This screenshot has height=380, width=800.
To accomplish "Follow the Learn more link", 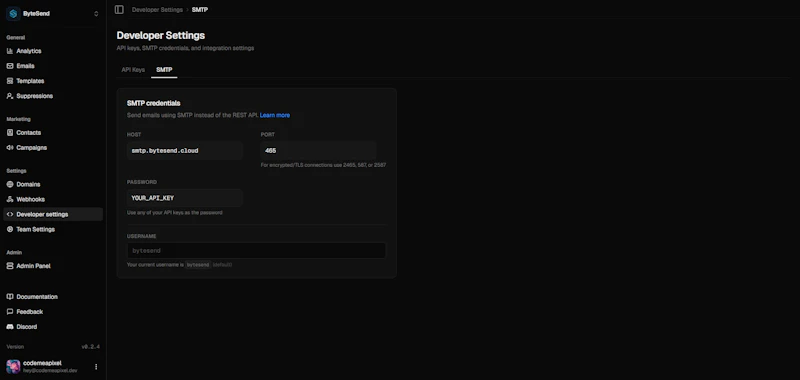I will tap(275, 115).
